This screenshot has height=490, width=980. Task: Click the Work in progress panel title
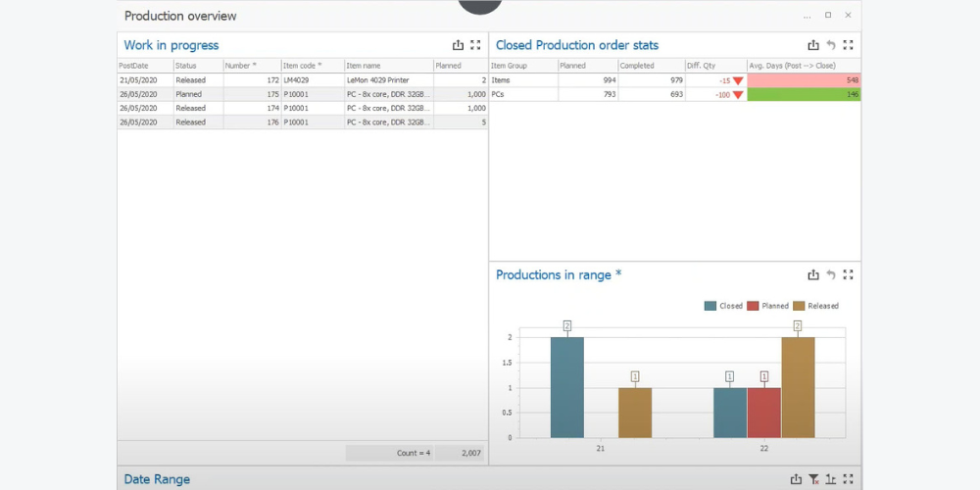171,45
